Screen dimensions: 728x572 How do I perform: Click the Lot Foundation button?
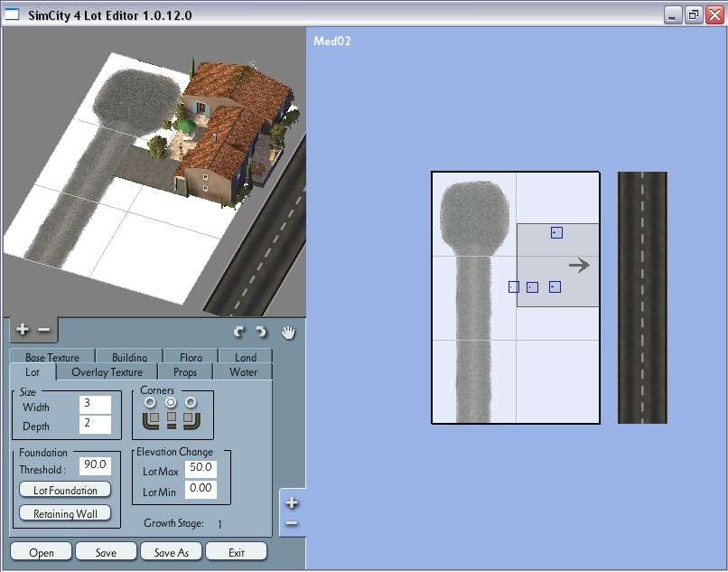click(65, 490)
